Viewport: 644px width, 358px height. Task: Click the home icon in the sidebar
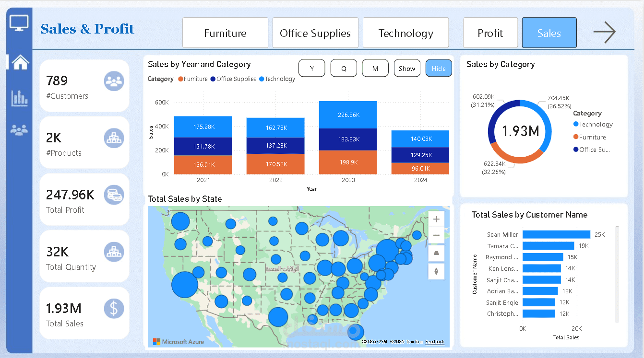[20, 61]
